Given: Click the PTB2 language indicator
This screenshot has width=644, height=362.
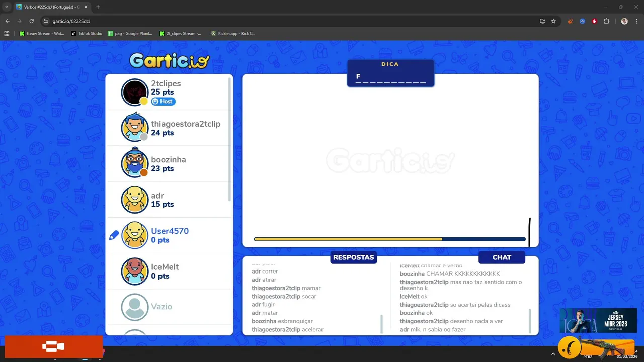Looking at the screenshot, I should point(587,356).
